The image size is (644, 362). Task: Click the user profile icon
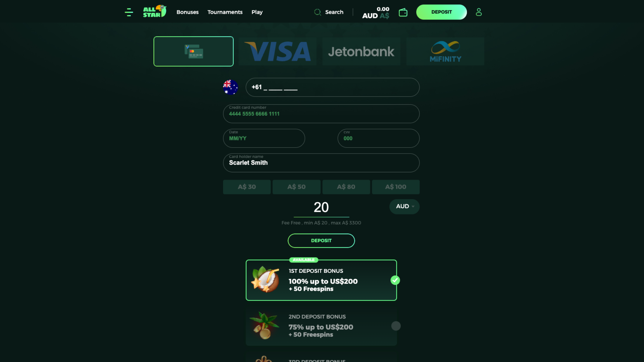(x=479, y=12)
